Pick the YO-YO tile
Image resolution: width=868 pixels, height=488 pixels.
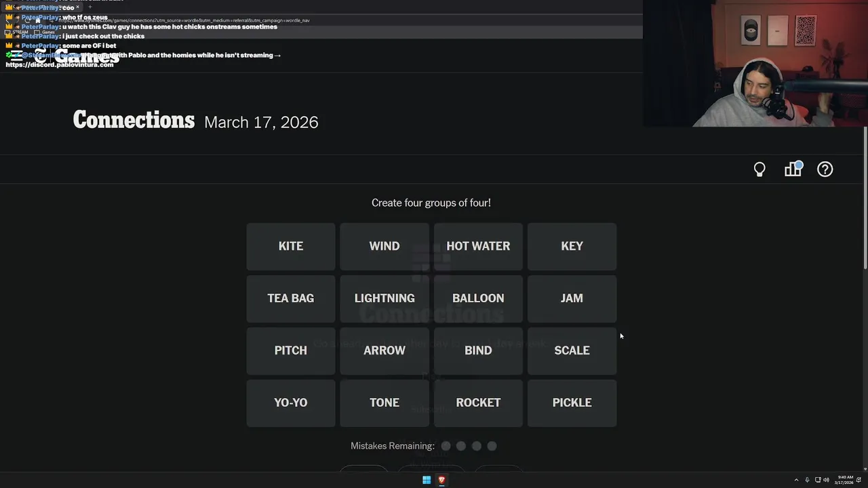[291, 403]
